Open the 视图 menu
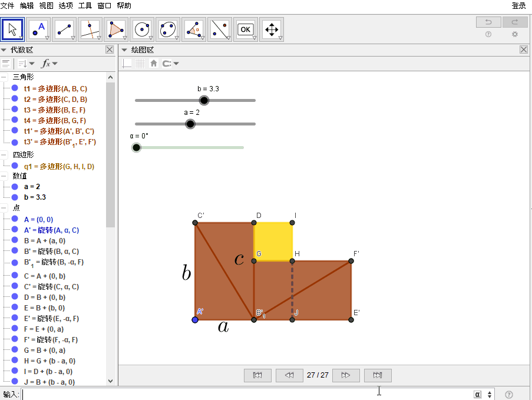Screen dimensions: 532x400 coord(46,6)
